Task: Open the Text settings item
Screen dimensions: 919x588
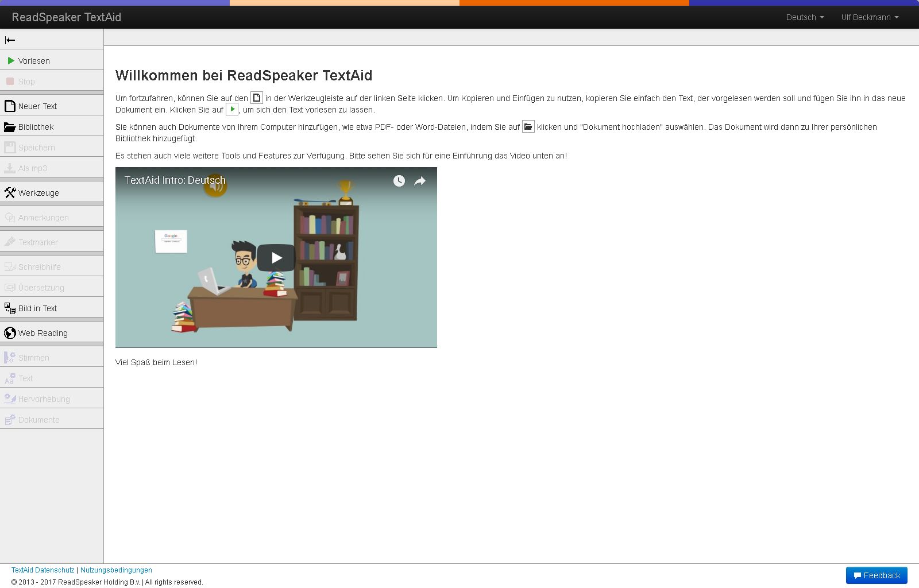Action: coord(52,378)
